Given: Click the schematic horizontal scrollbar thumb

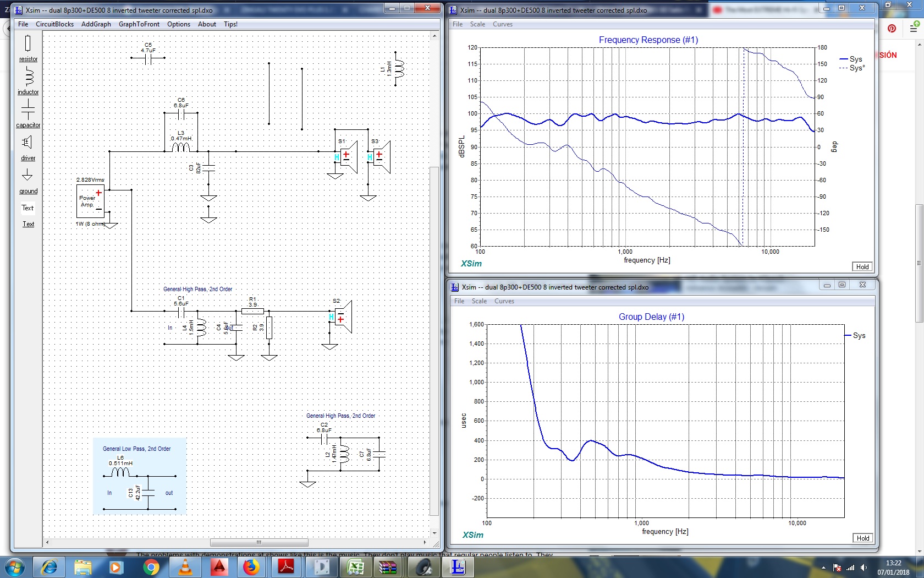Looking at the screenshot, I should (259, 542).
